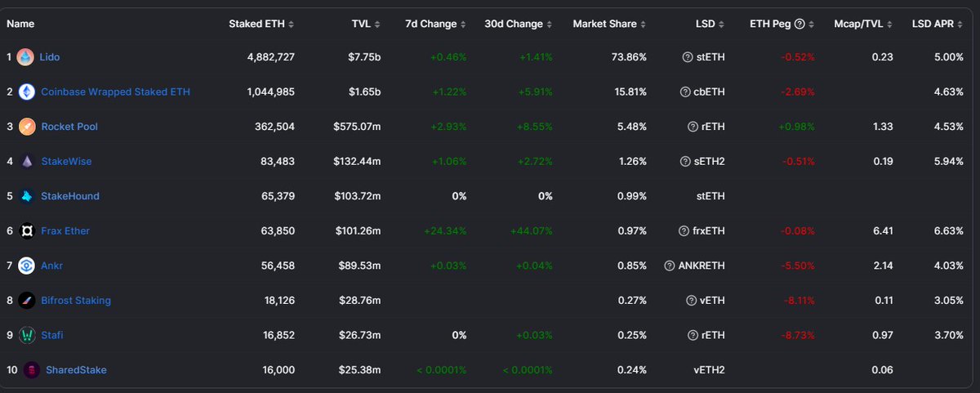Sort table by Staked ETH column

point(261,24)
